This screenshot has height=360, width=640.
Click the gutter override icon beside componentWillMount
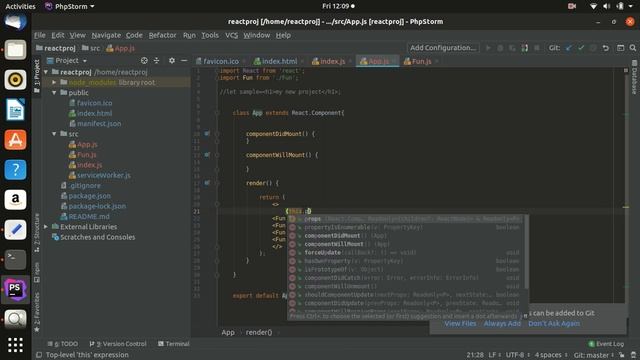point(207,155)
